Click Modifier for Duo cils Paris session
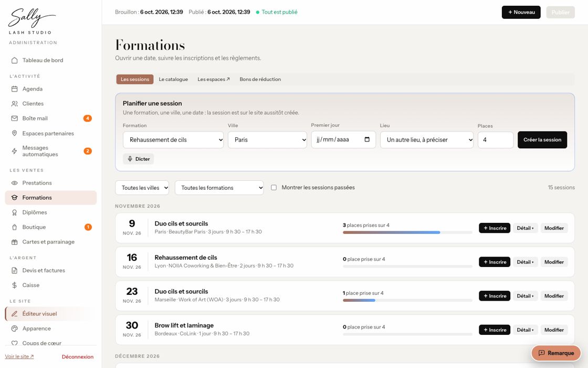This screenshot has width=588, height=368. tap(554, 228)
